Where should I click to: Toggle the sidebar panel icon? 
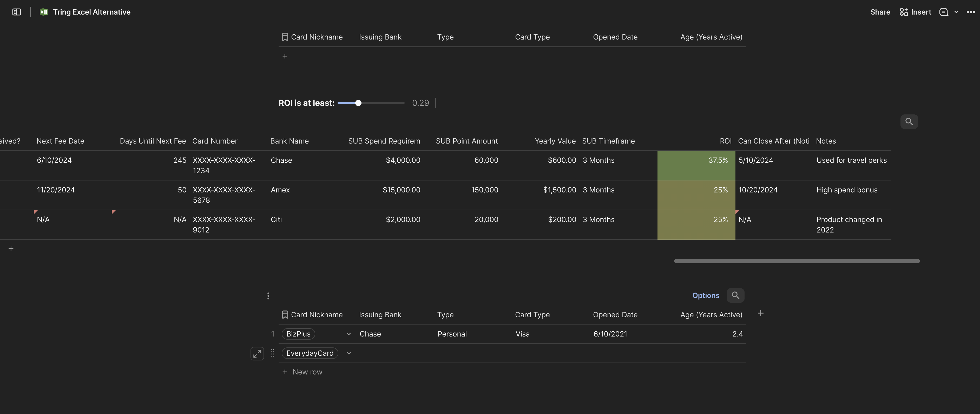pyautogui.click(x=17, y=12)
